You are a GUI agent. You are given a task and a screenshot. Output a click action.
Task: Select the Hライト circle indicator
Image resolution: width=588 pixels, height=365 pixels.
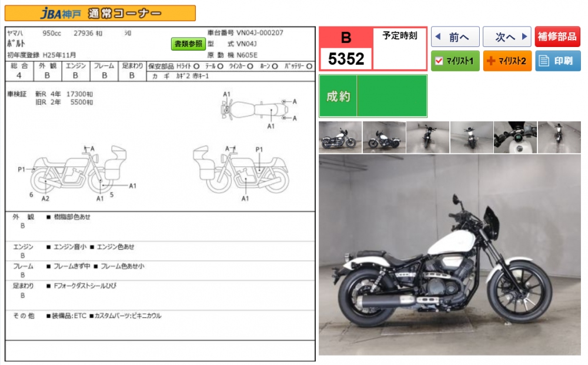(x=196, y=66)
